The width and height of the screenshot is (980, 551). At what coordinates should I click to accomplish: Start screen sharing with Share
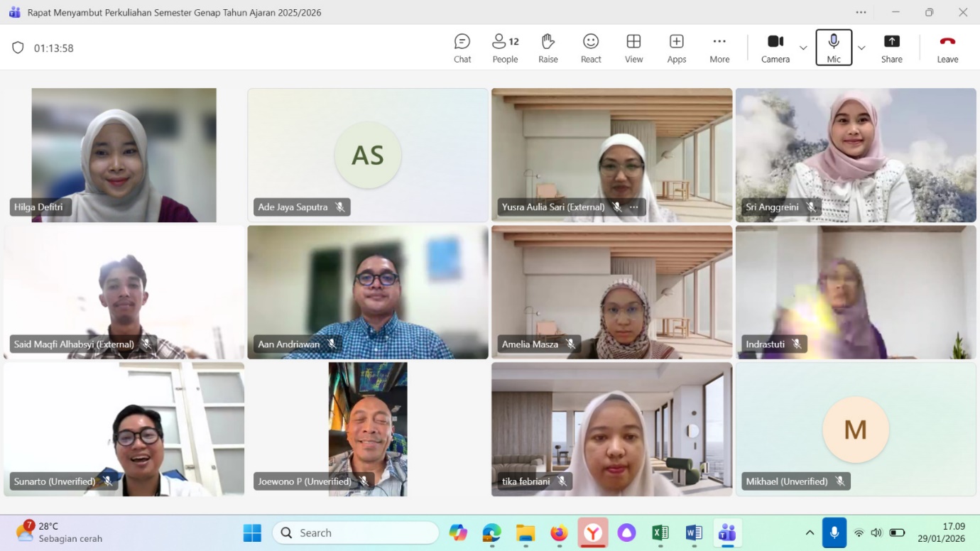click(x=891, y=48)
